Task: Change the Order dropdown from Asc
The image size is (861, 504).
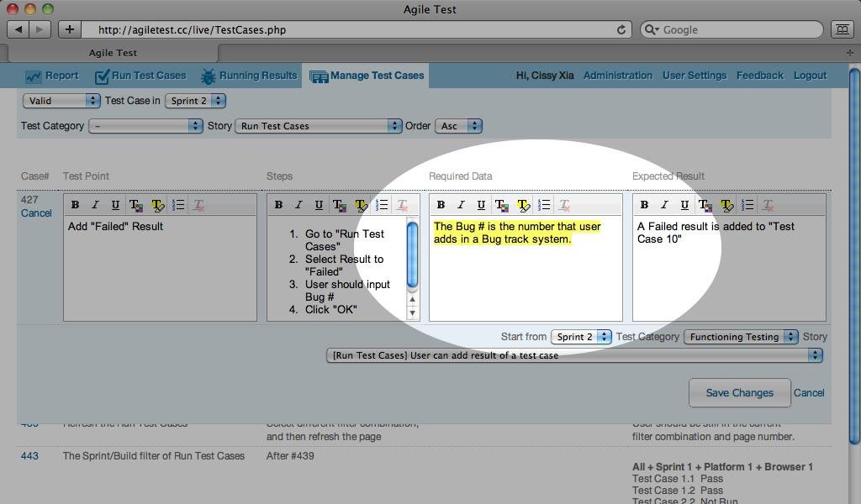Action: [x=458, y=125]
